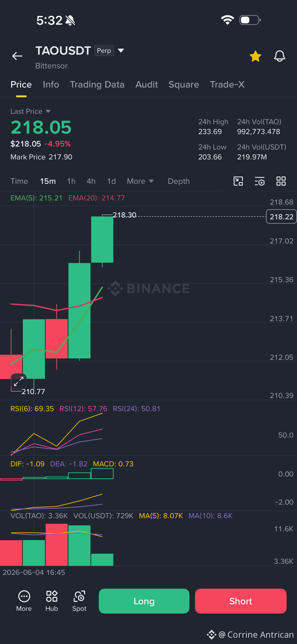Tap the VOL(TAO): 3.36K label
The height and width of the screenshot is (644, 297).
point(39,516)
